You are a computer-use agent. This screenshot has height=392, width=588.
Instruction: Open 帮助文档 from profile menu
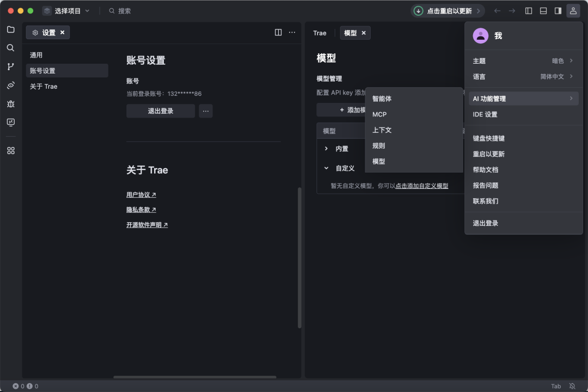[524, 170]
